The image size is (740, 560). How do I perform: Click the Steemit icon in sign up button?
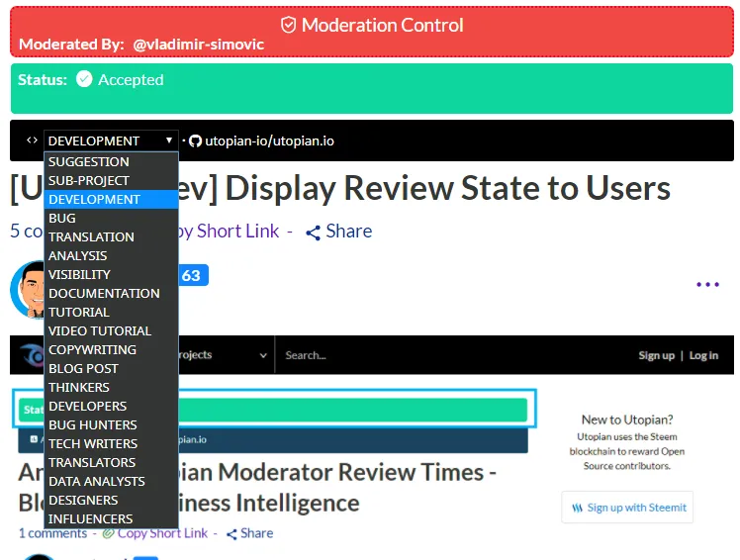(x=577, y=509)
